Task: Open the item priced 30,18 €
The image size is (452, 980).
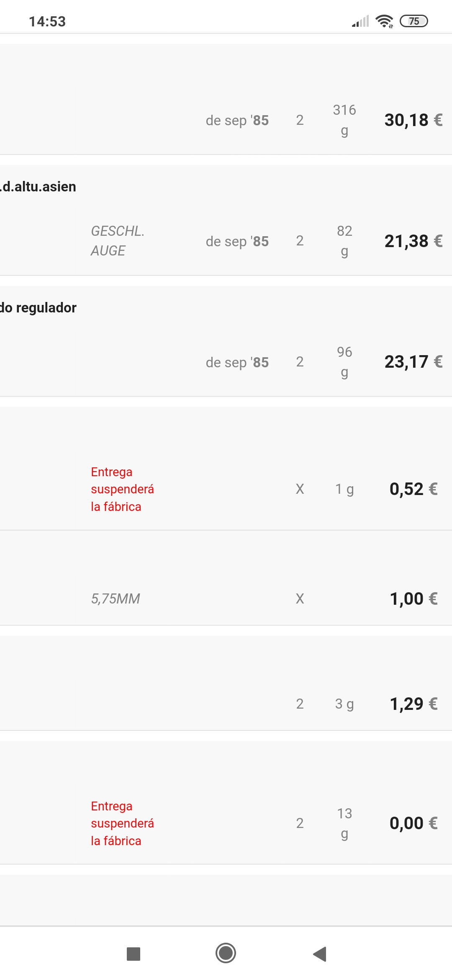Action: [x=226, y=99]
